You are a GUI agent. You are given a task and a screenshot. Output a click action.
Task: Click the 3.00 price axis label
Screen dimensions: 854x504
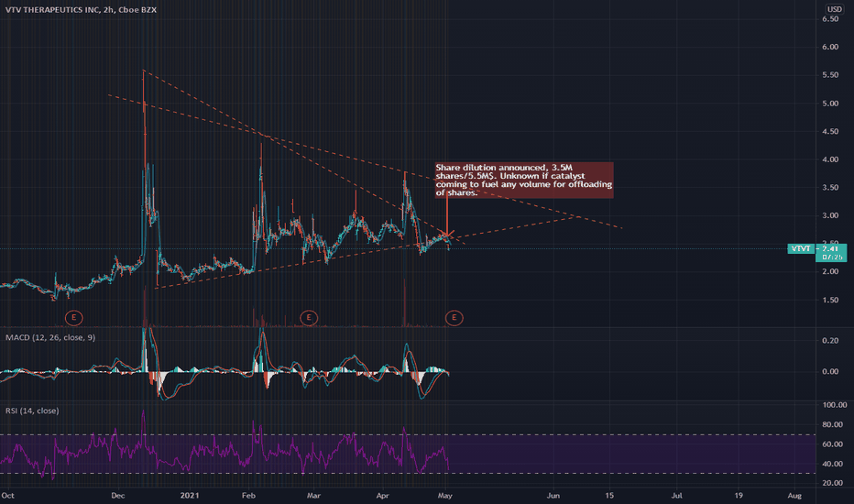[830, 215]
